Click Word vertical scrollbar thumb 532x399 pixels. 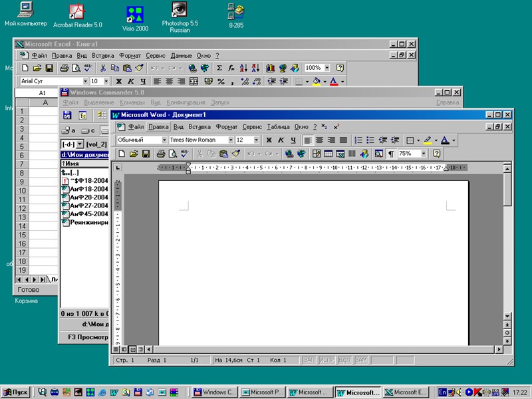(507, 189)
